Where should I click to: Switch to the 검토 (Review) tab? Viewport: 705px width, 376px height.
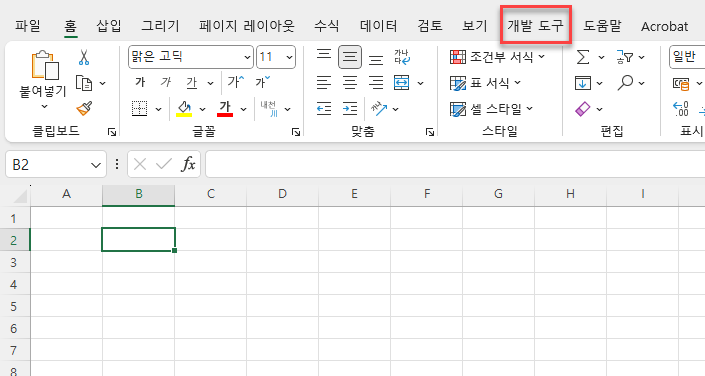(430, 26)
